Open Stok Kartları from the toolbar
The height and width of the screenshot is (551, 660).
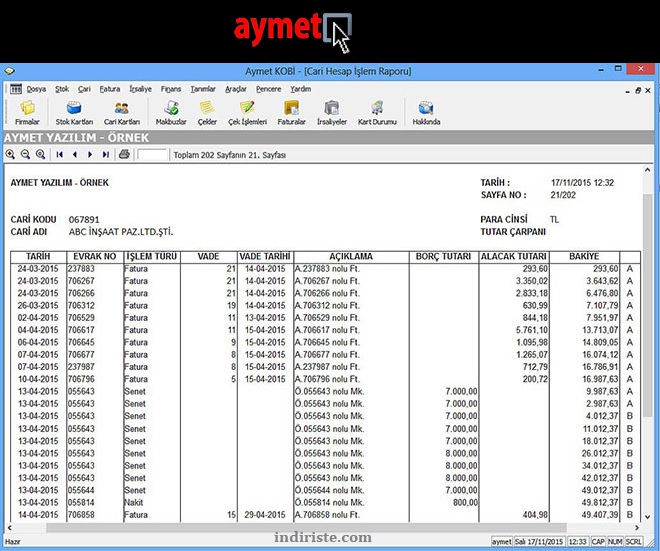click(74, 113)
